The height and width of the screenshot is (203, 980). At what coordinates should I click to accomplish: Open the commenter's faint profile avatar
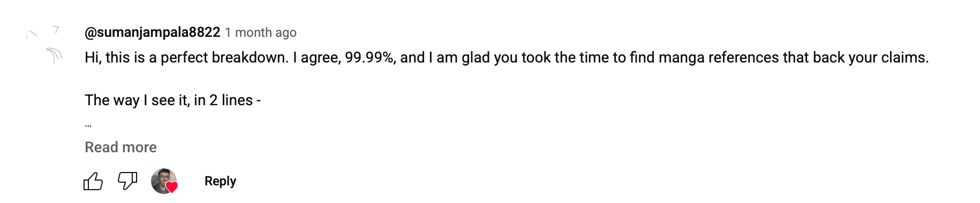click(44, 45)
